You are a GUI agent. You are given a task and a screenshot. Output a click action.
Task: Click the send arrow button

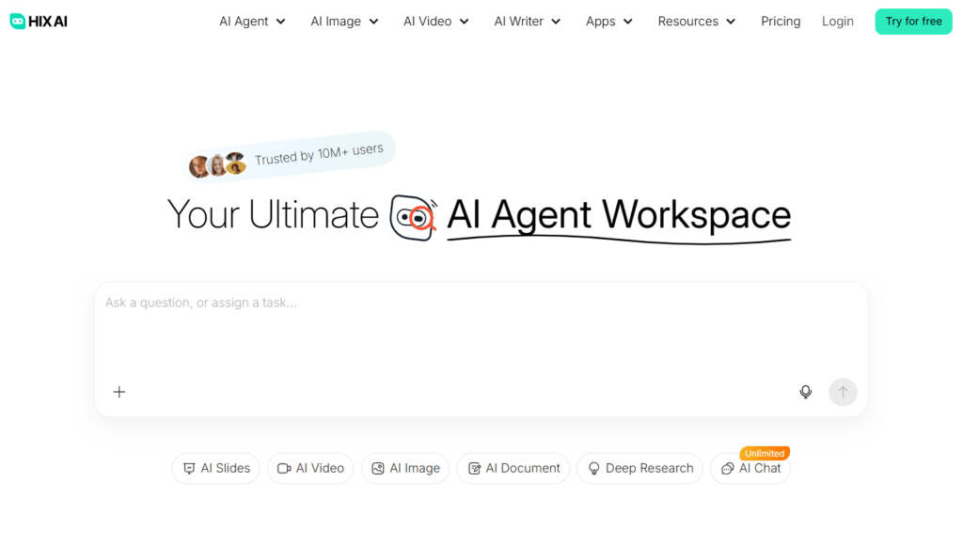coord(843,392)
